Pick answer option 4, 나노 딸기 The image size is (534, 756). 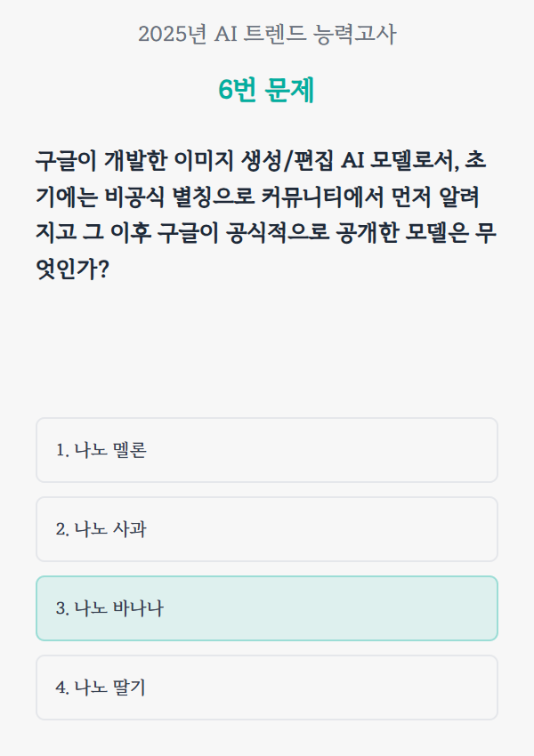[266, 688]
